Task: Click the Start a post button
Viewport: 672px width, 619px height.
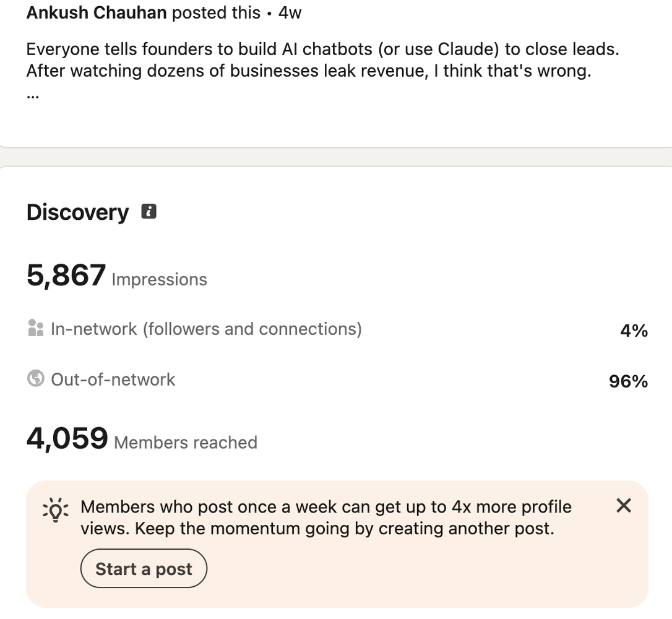Action: point(144,568)
